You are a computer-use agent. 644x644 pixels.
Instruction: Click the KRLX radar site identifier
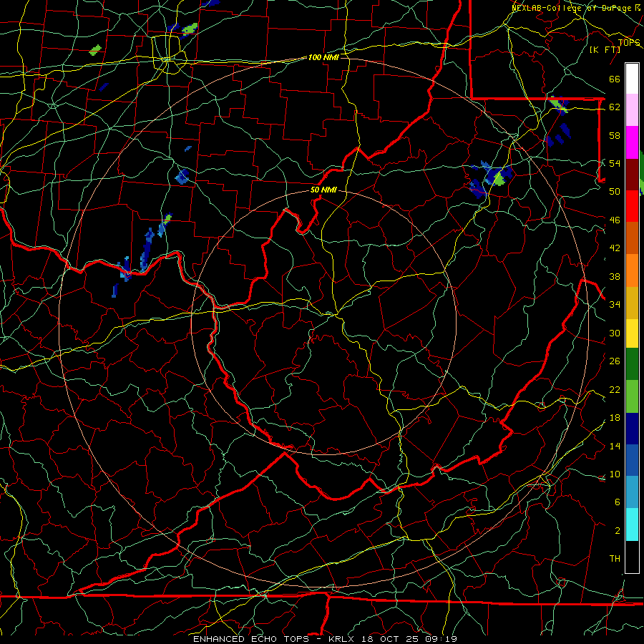pyautogui.click(x=343, y=639)
